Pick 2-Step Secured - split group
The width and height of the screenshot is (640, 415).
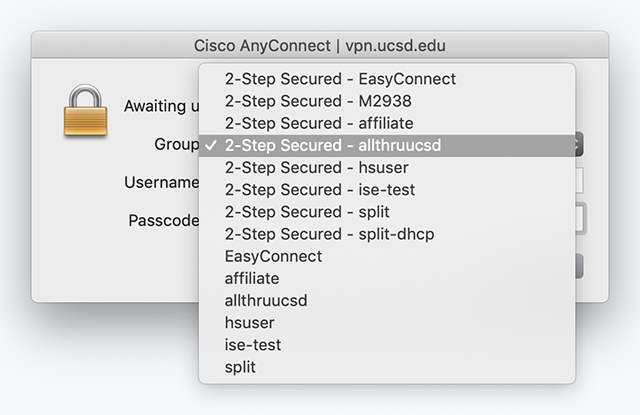[387, 212]
